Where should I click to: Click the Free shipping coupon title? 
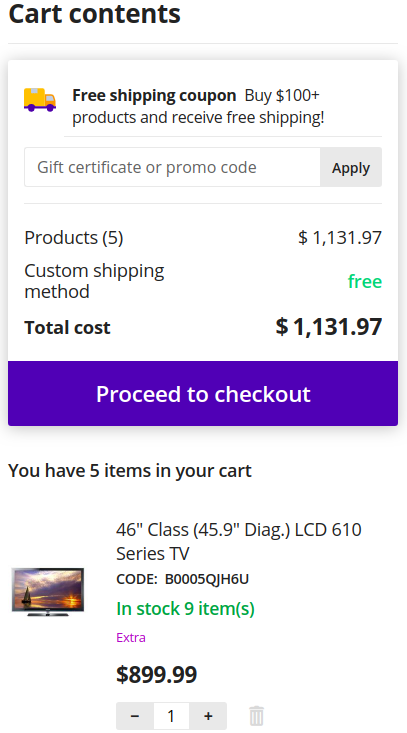(x=154, y=95)
